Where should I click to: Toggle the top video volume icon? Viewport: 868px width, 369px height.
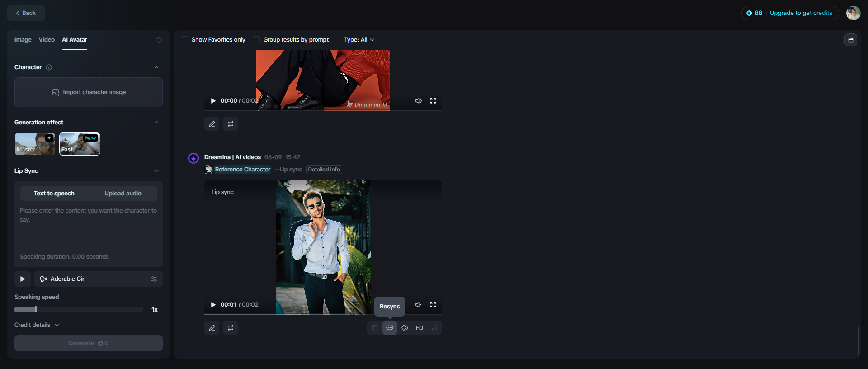[419, 101]
